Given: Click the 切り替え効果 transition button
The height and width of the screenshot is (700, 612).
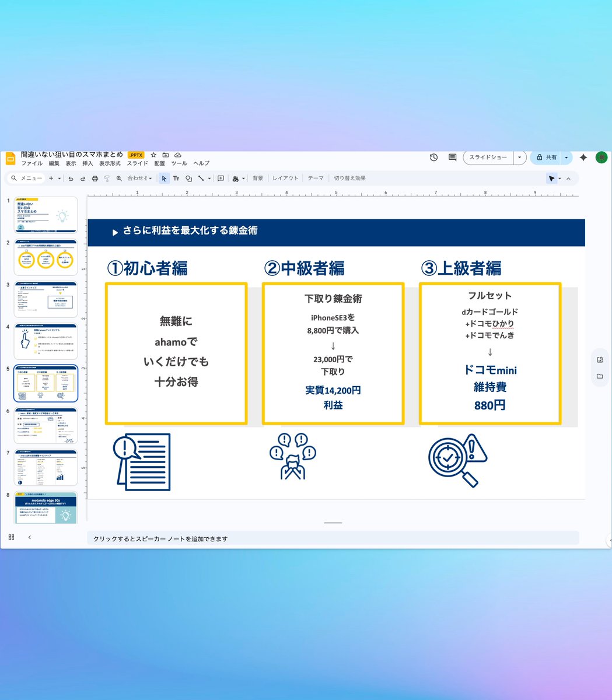Looking at the screenshot, I should [350, 178].
